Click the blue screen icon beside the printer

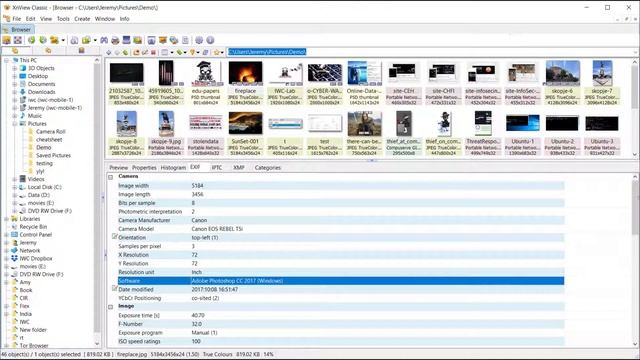pyautogui.click(x=127, y=40)
